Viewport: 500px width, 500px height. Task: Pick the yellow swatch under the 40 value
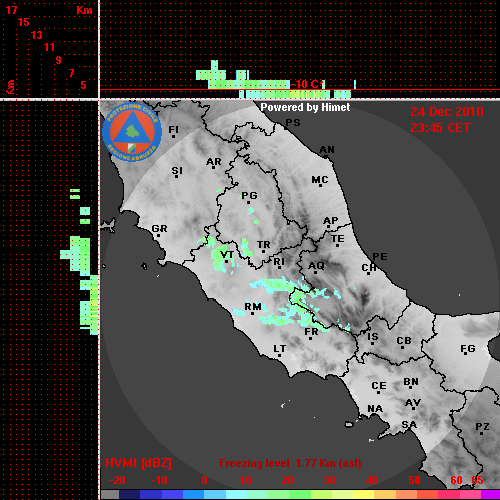(x=364, y=495)
